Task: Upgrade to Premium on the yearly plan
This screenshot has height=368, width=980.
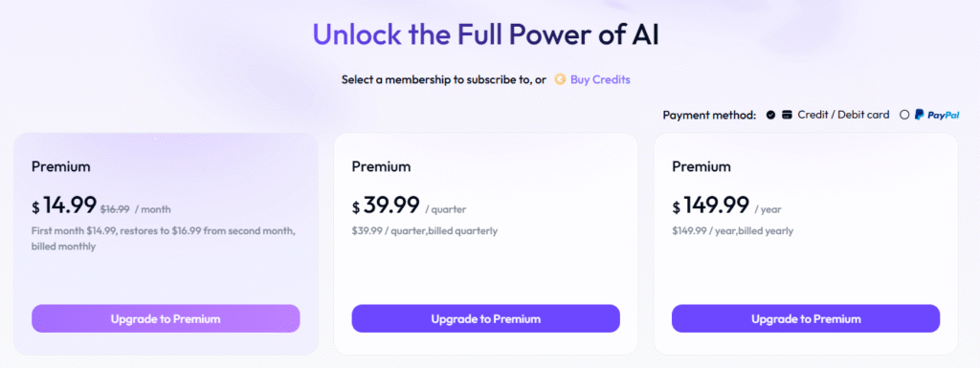Action: 806,318
